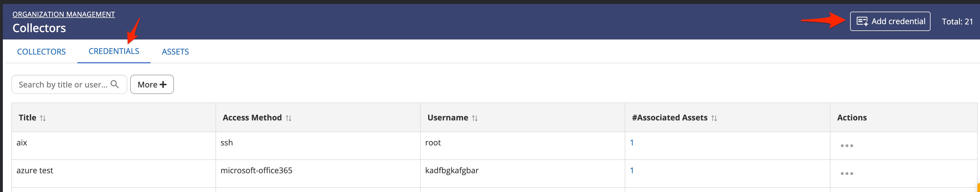Sort by #Associated Assets column
This screenshot has width=980, height=192.
714,118
